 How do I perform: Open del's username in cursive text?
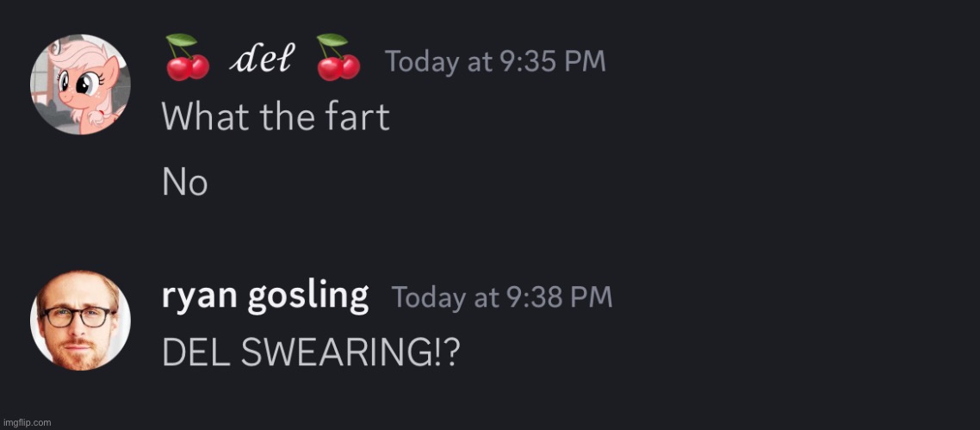[x=262, y=60]
